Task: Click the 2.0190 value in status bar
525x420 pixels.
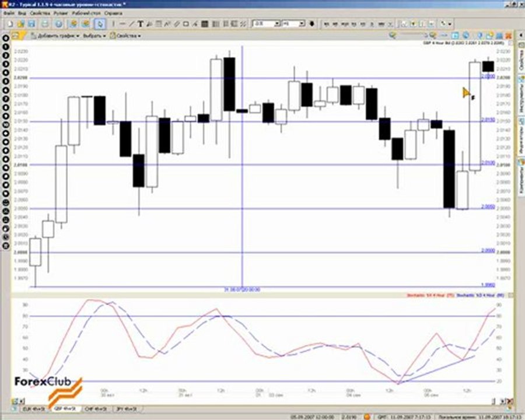Action: [x=349, y=417]
